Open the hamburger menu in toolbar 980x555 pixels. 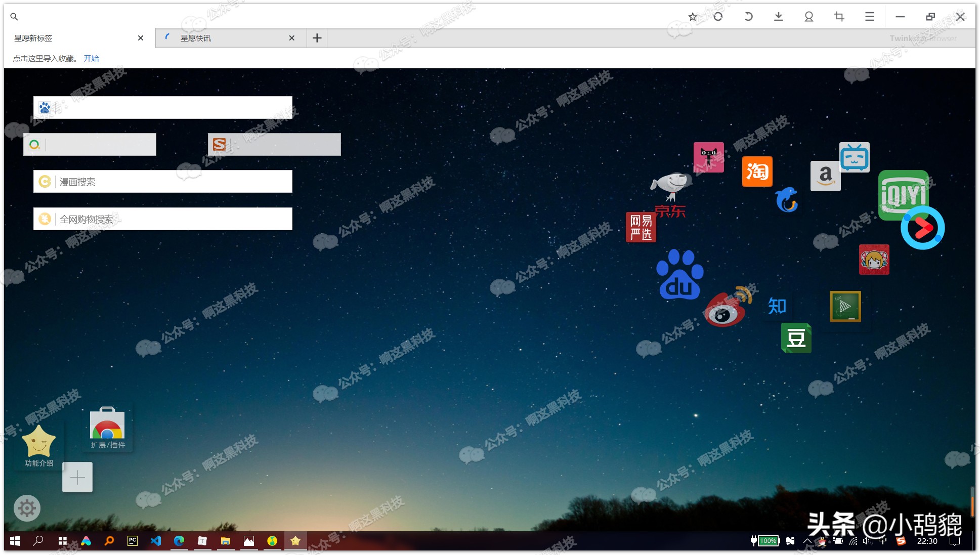pos(869,17)
